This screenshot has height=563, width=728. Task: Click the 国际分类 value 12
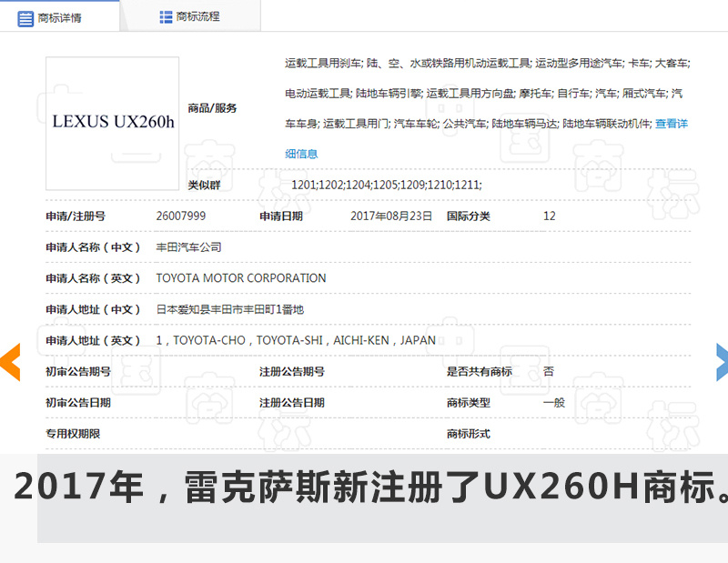(x=550, y=216)
